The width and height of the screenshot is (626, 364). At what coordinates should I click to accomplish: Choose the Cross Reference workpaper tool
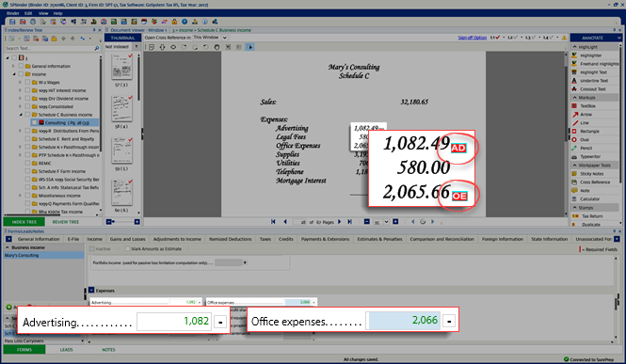(595, 182)
